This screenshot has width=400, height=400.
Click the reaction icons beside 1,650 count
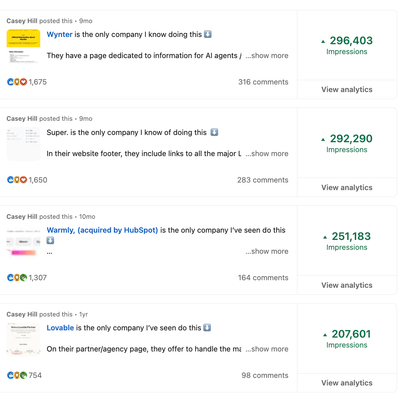click(x=17, y=180)
